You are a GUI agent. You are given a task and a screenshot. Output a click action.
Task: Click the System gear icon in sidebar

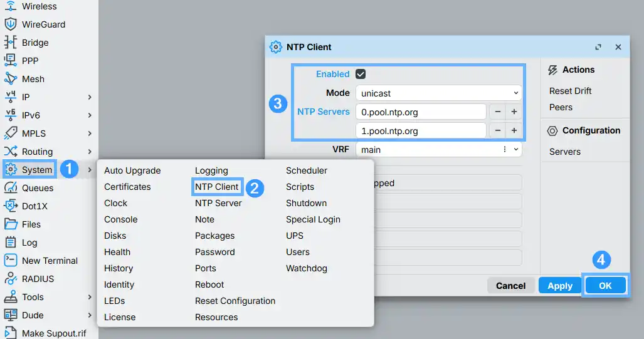11,169
